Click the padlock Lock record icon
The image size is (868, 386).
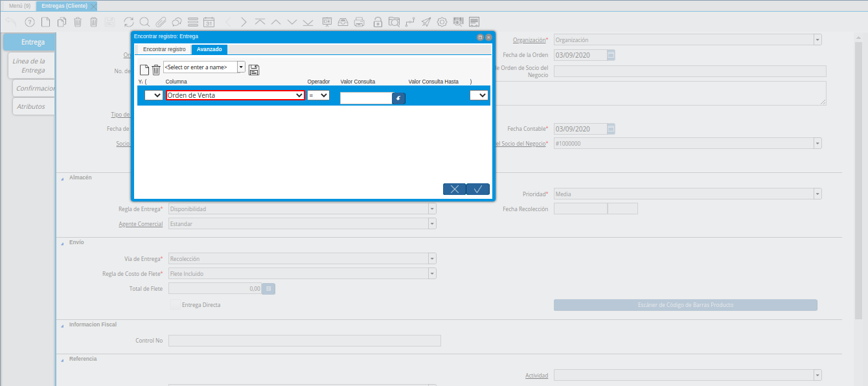378,22
